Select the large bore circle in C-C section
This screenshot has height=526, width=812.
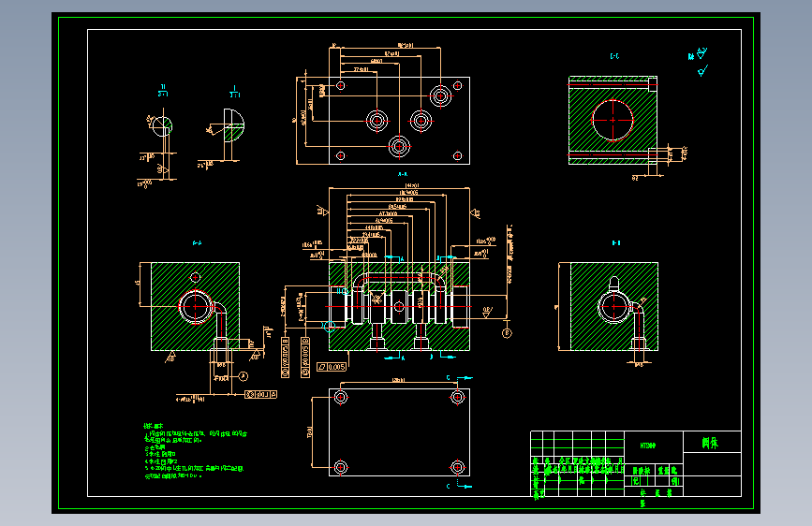tap(613, 120)
